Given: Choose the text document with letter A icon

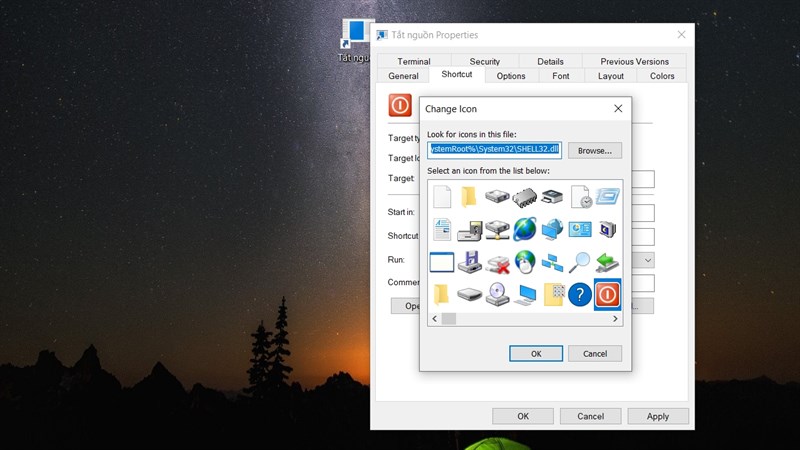Looking at the screenshot, I should pos(442,230).
